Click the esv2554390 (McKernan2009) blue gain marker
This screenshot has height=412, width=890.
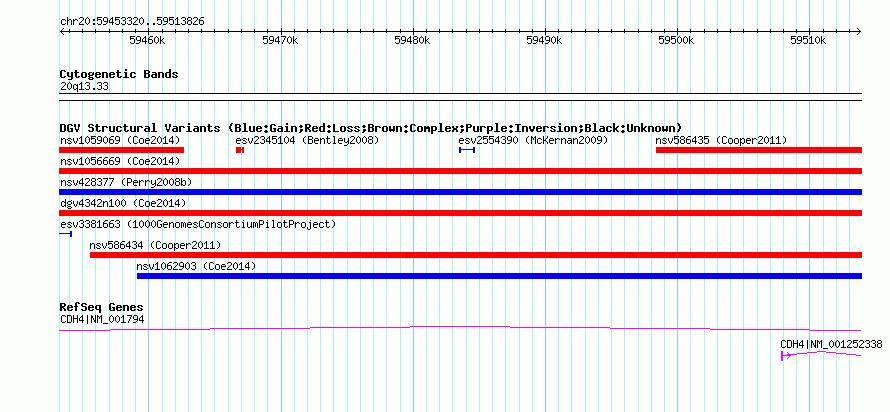tap(467, 150)
